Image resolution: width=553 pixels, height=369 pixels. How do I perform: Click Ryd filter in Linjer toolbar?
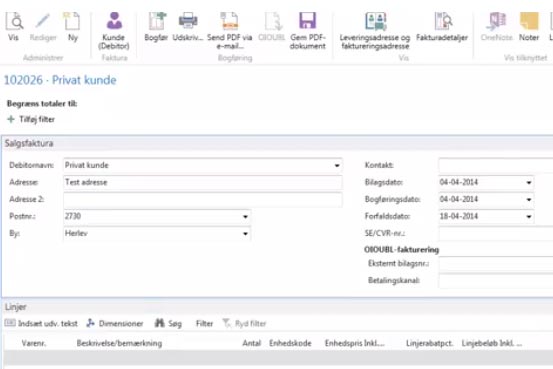point(244,323)
